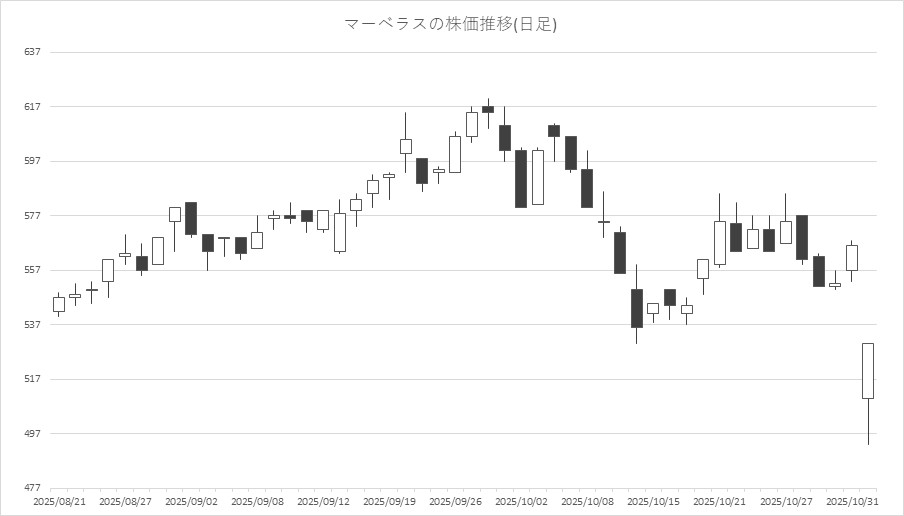Image resolution: width=904 pixels, height=516 pixels.
Task: Click the 2025/09/02 date label
Action: (191, 500)
